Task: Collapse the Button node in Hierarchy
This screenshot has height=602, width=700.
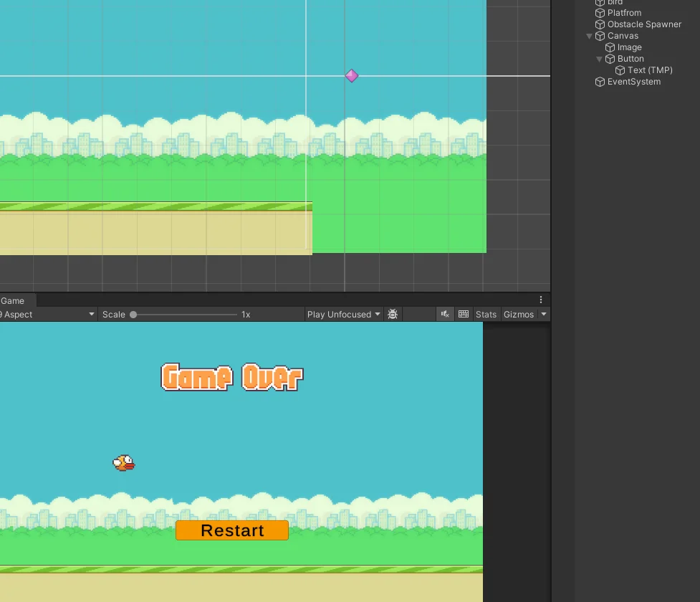Action: coord(600,59)
